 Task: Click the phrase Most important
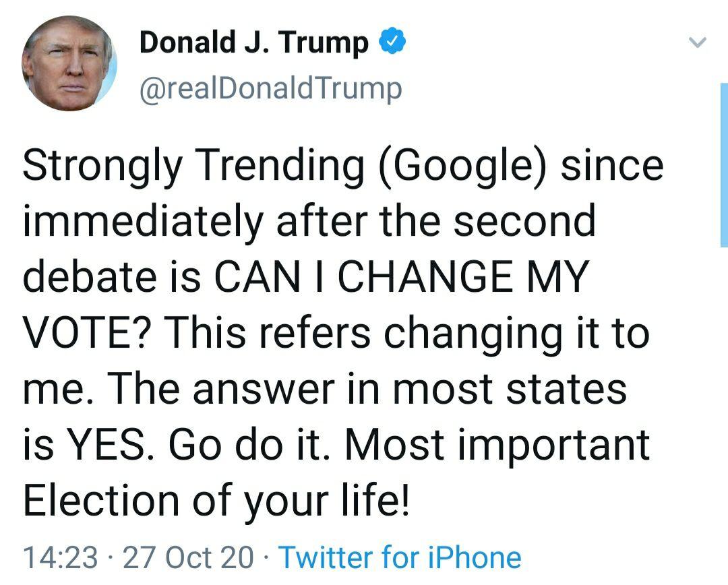[x=497, y=444]
